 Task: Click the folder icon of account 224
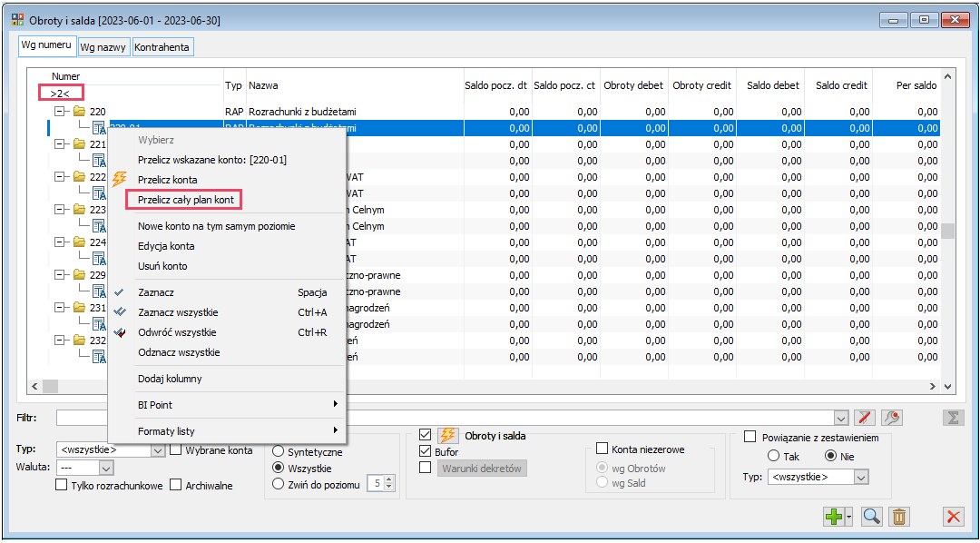pos(79,242)
